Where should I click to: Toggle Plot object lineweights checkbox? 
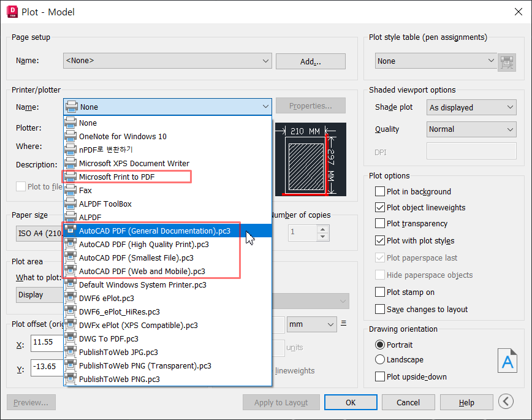point(379,207)
